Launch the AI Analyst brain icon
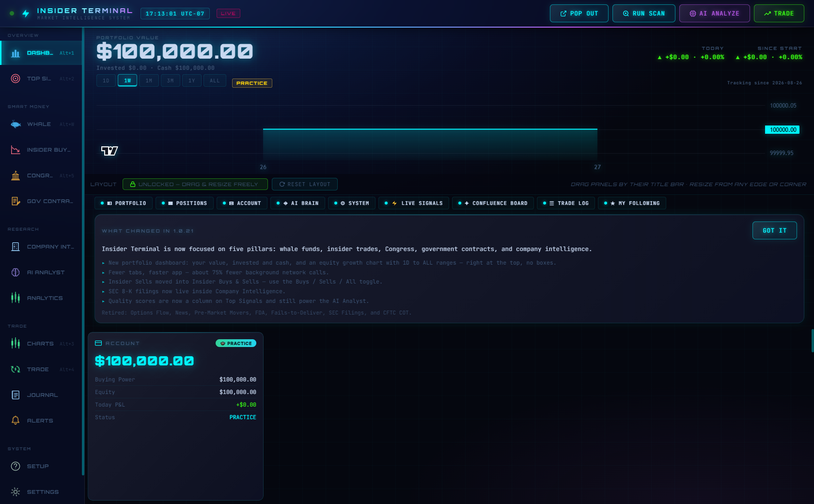The image size is (814, 504). point(16,272)
